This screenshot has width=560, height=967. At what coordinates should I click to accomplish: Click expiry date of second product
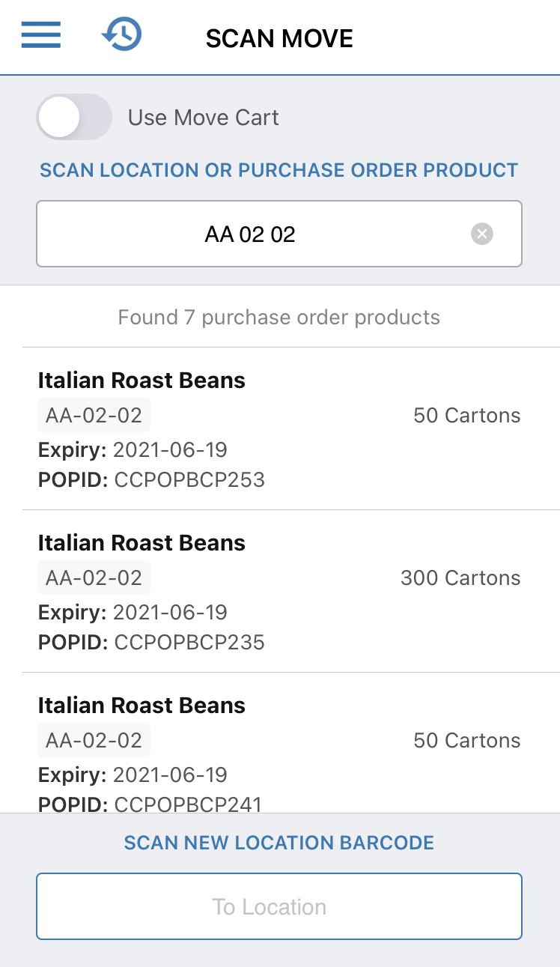(x=169, y=613)
